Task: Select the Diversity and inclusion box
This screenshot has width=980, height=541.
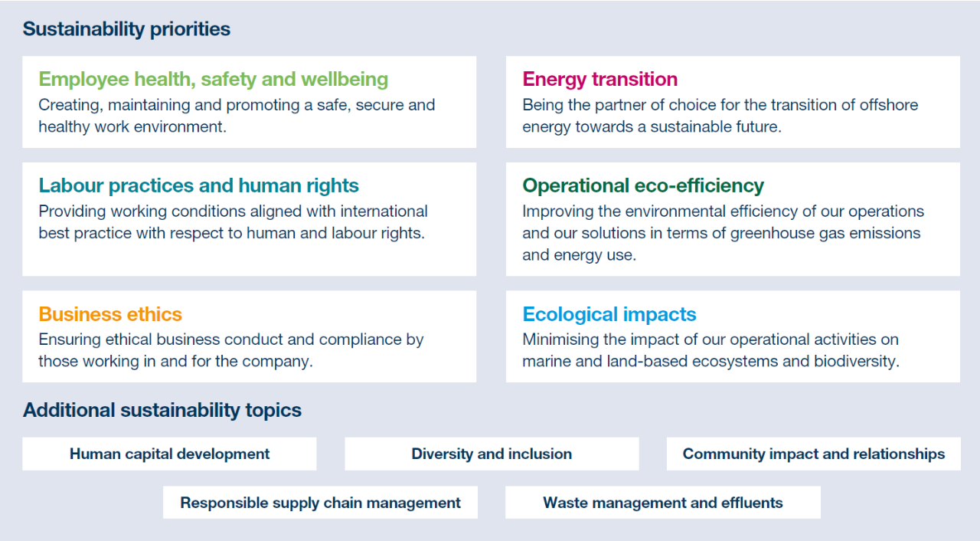Action: tap(492, 454)
